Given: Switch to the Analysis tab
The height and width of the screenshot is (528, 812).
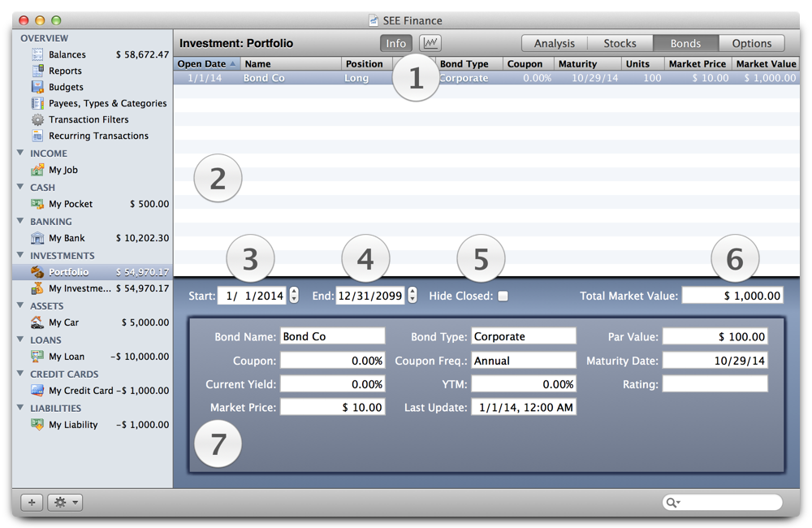Looking at the screenshot, I should [x=555, y=43].
